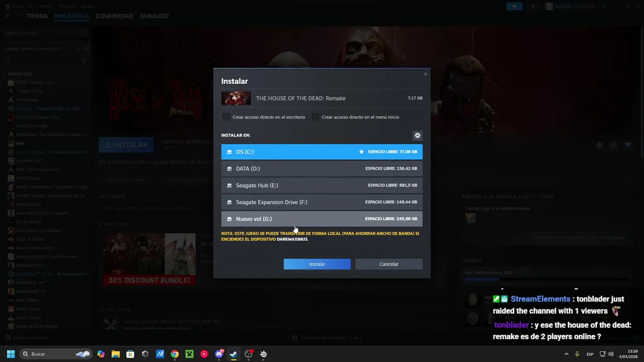644x362 pixels.
Task: Select ARK: Survival Evolved in library list
Action: tap(37, 169)
